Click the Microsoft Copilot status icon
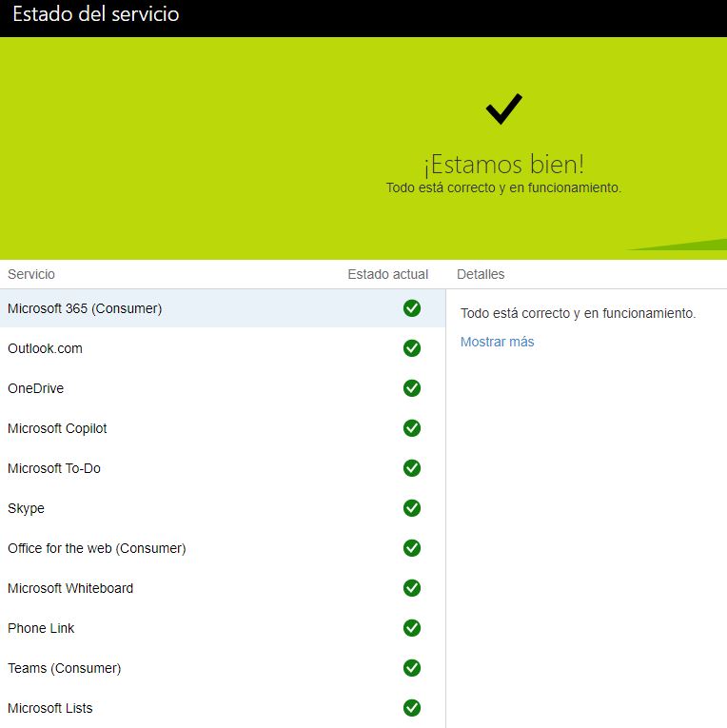The width and height of the screenshot is (727, 728). click(x=412, y=427)
